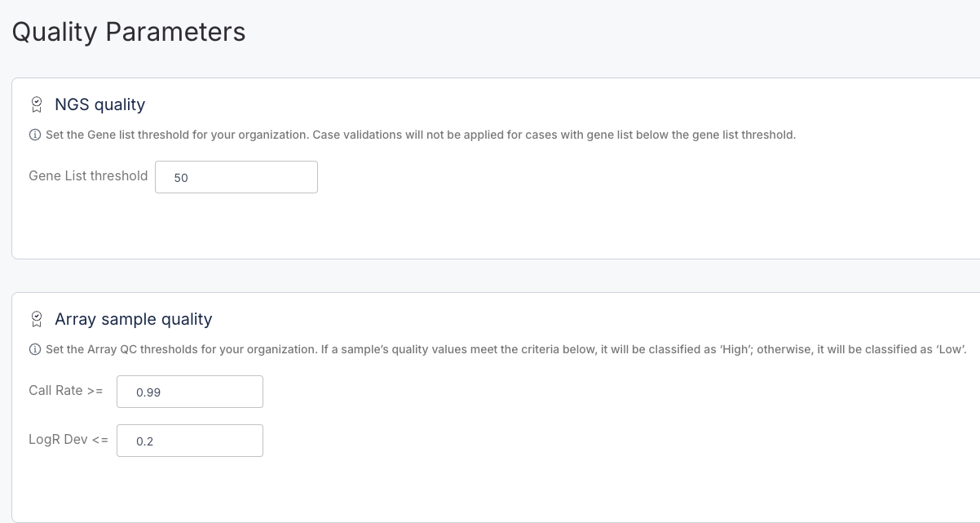Click the info icon beside Gene list description
The height and width of the screenshot is (523, 980).
click(x=35, y=135)
